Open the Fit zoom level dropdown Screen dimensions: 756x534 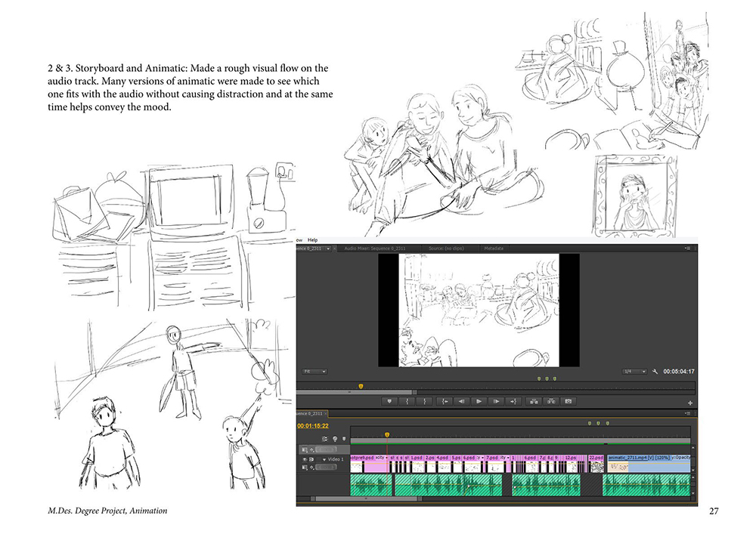click(x=313, y=372)
